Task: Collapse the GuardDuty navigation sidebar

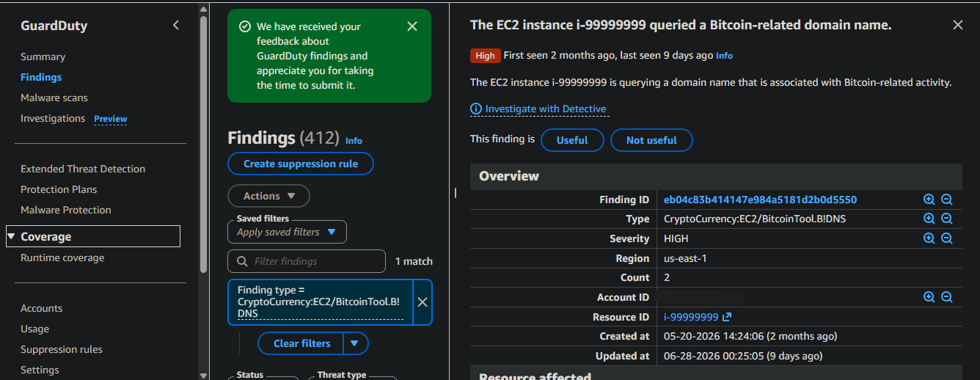Action: [175, 26]
